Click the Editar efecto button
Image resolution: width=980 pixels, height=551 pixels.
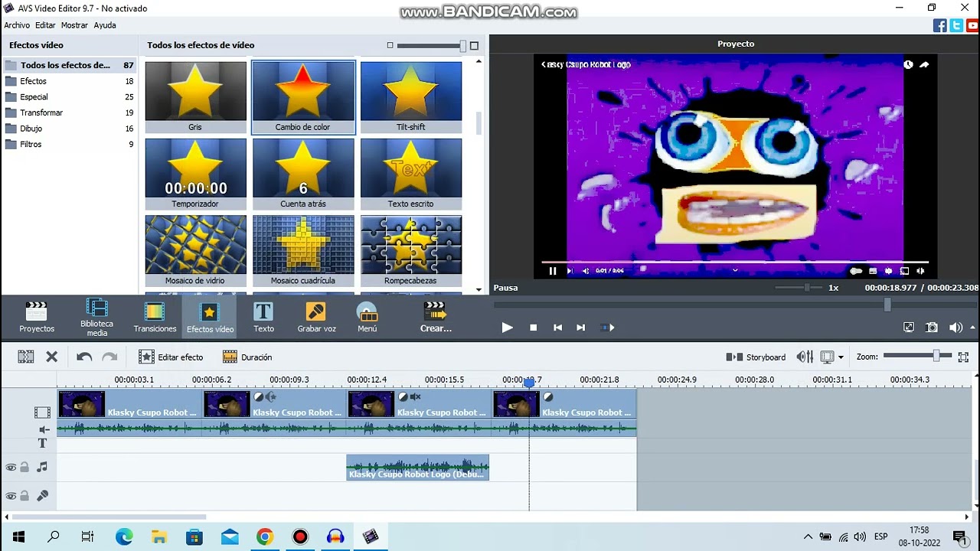[x=171, y=357]
